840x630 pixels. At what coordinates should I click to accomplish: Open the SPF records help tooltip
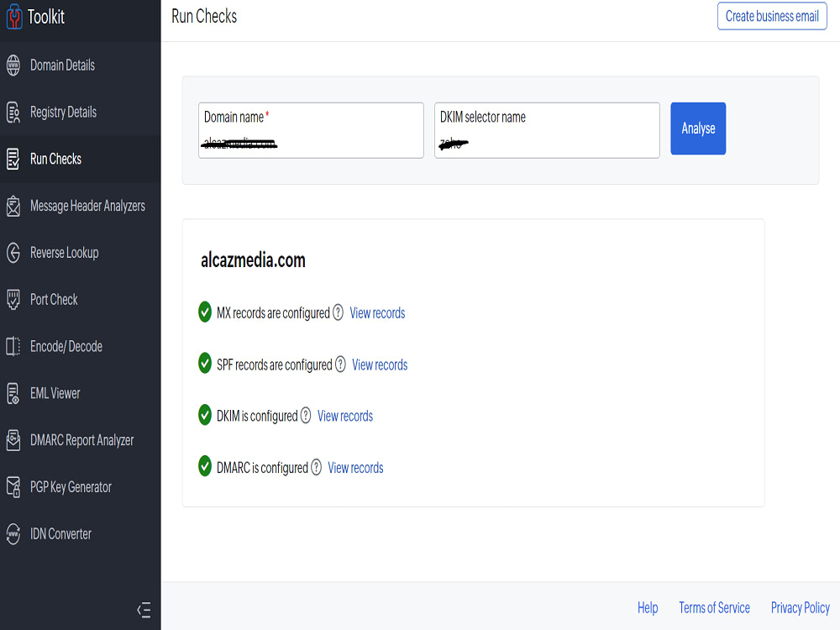(340, 365)
